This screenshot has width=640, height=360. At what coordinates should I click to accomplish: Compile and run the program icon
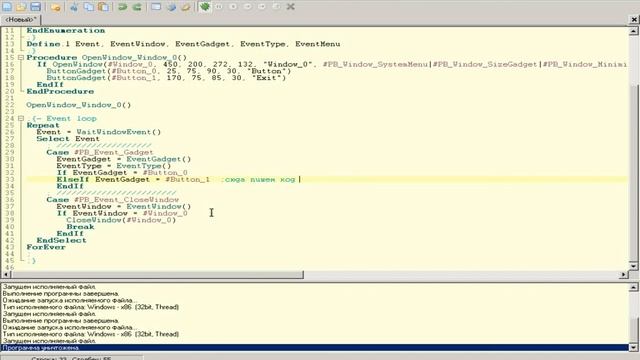coord(156,7)
